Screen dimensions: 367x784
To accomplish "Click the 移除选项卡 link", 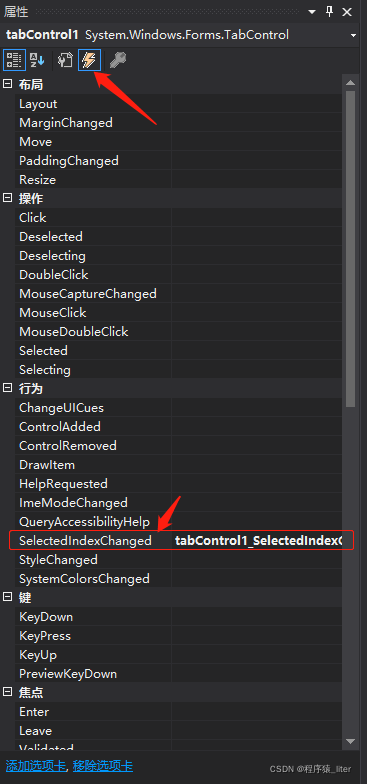I will (102, 766).
